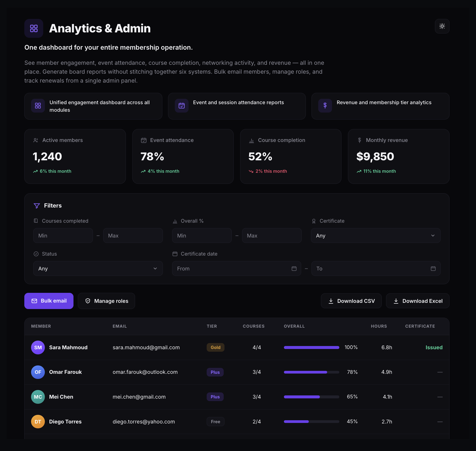Click the Overall % Max field
476x451 pixels.
(272, 236)
